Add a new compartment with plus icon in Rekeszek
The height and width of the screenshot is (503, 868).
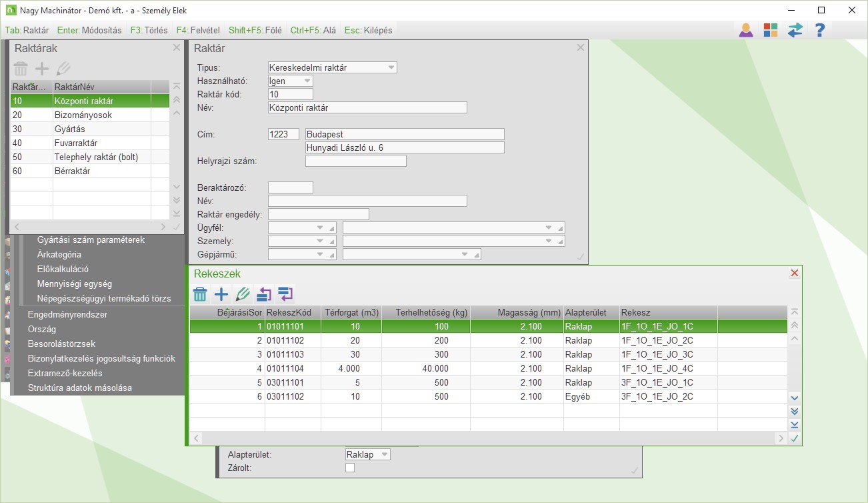point(221,294)
